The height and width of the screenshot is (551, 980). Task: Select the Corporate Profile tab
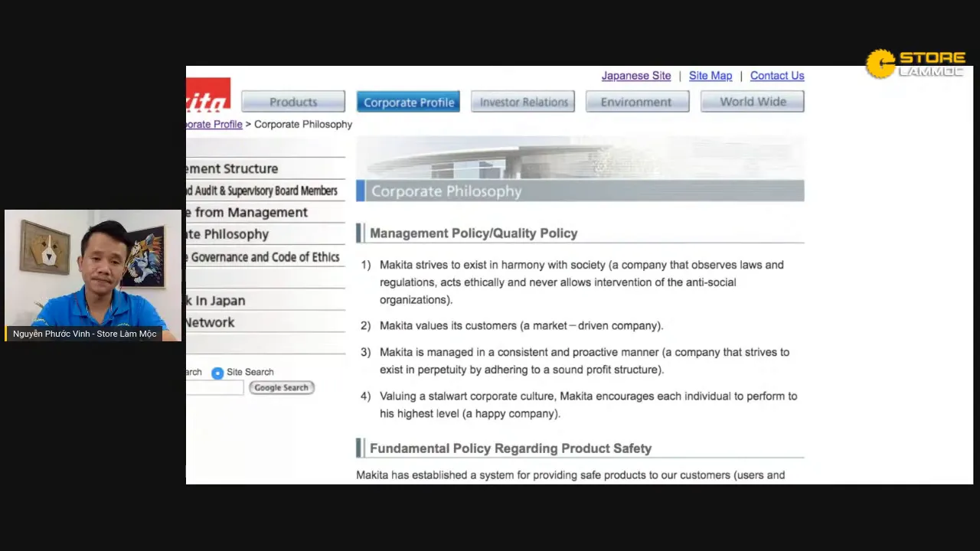[x=408, y=102]
